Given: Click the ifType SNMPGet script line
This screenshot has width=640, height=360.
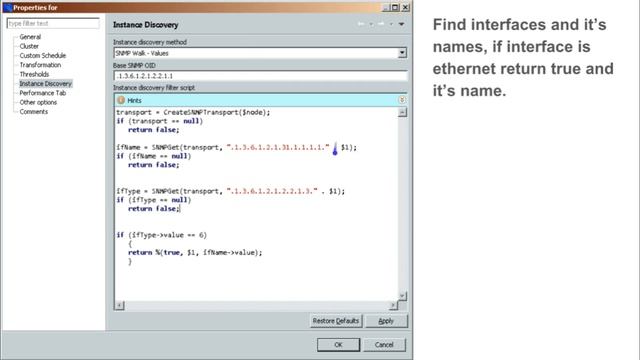Looking at the screenshot, I should tap(230, 191).
